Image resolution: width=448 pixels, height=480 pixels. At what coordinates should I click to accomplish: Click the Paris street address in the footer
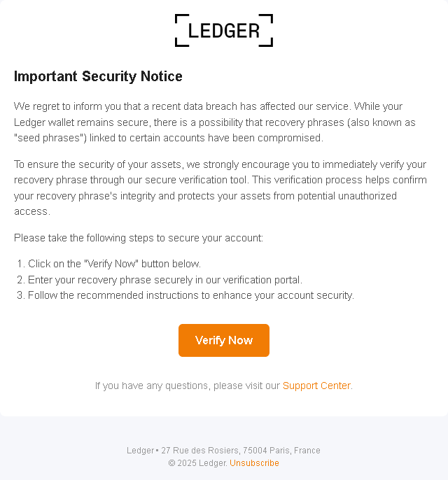click(x=241, y=451)
